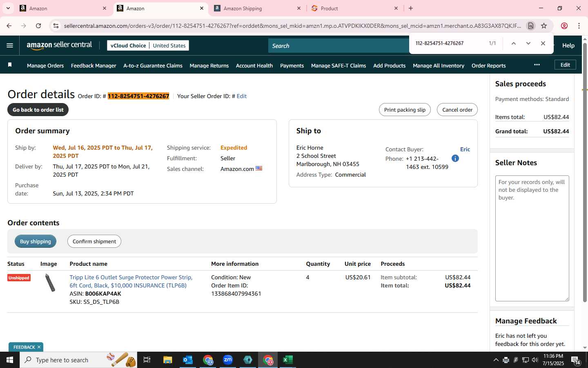Click the Seller Central search field
This screenshot has height=368, width=588.
(x=338, y=46)
